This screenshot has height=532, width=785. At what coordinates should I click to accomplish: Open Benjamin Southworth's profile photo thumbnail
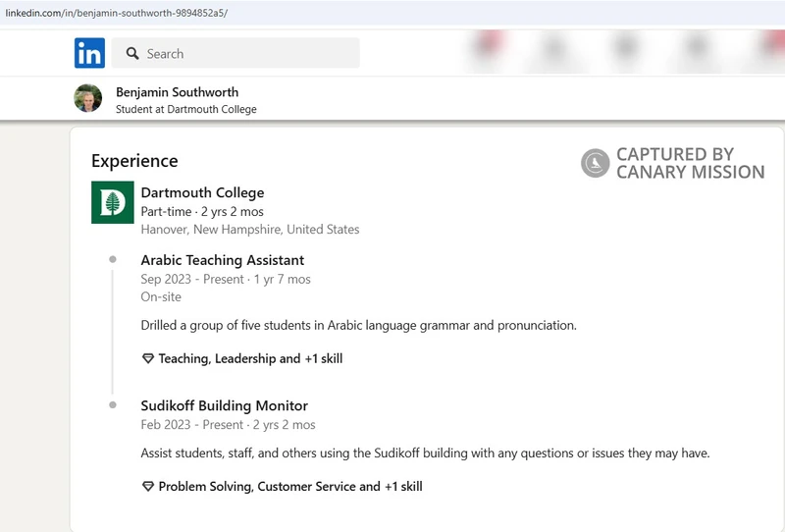click(88, 98)
